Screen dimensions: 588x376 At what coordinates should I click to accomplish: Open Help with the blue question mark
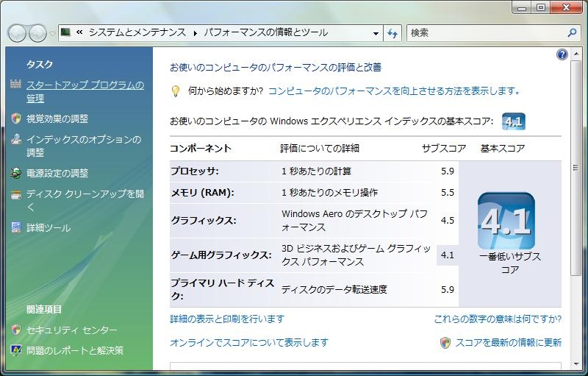click(562, 54)
